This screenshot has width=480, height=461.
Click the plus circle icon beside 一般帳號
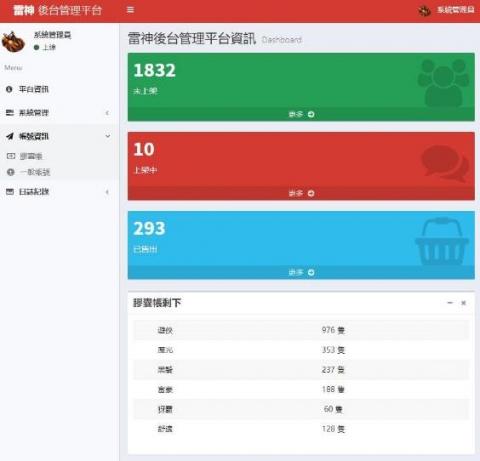tap(11, 172)
